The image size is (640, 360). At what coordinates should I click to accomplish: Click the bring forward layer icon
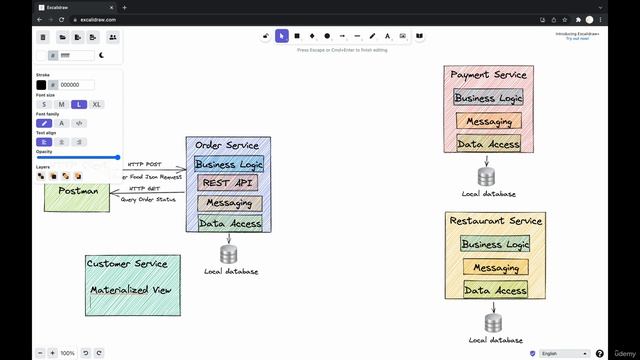(65, 176)
